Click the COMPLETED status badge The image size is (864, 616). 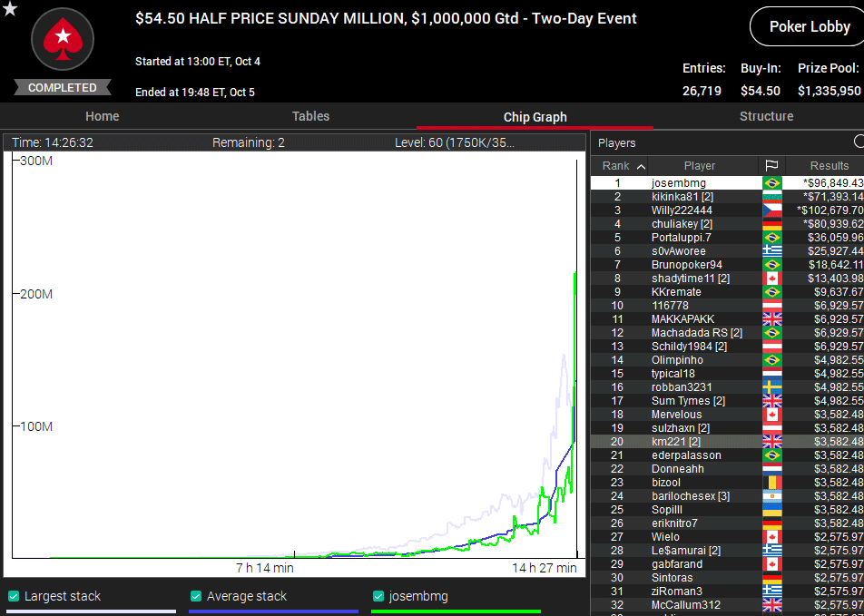pos(63,88)
